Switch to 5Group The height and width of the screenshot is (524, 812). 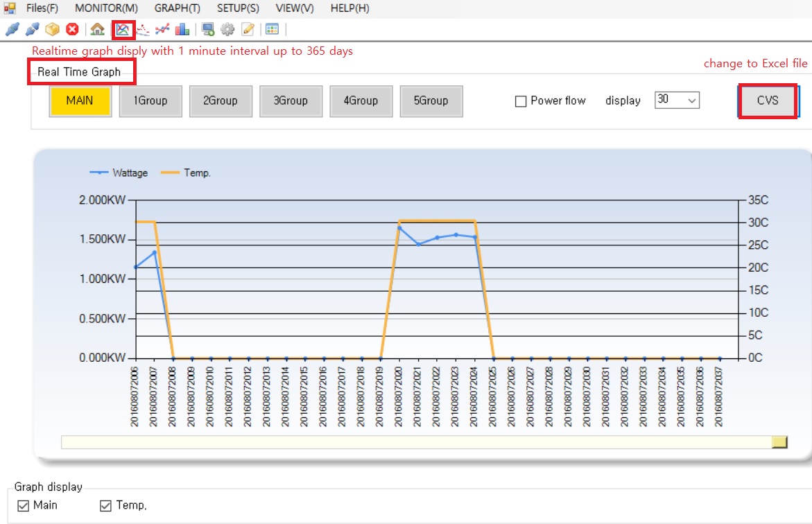[x=431, y=101]
